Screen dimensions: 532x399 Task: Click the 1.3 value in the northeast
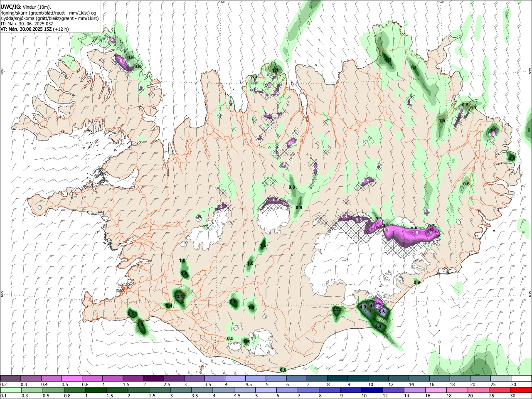pos(389,60)
